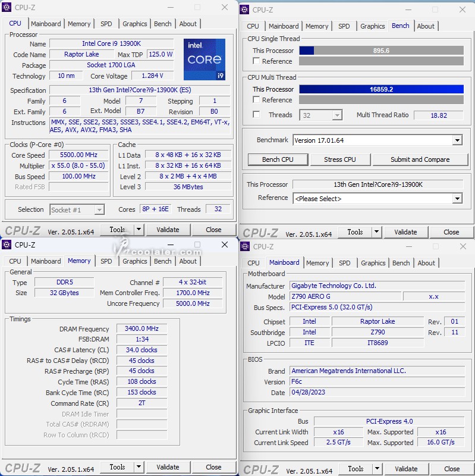Click CPU-Z app icon in Memory window title bar
475x476 pixels.
pyautogui.click(x=7, y=245)
